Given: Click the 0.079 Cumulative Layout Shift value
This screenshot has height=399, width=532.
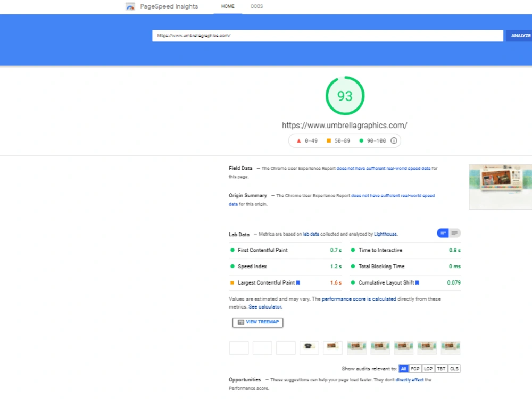Looking at the screenshot, I should point(454,282).
